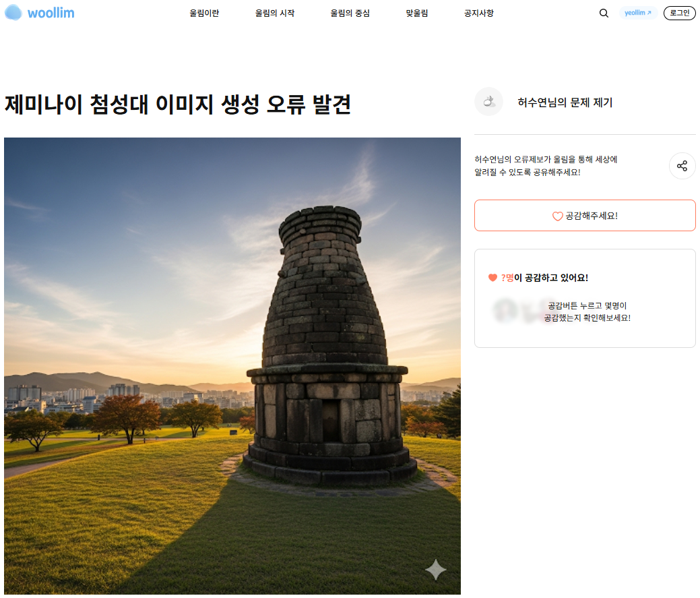The width and height of the screenshot is (700, 598).
Task: Navigate to 공지사항 notices page
Action: tap(478, 13)
